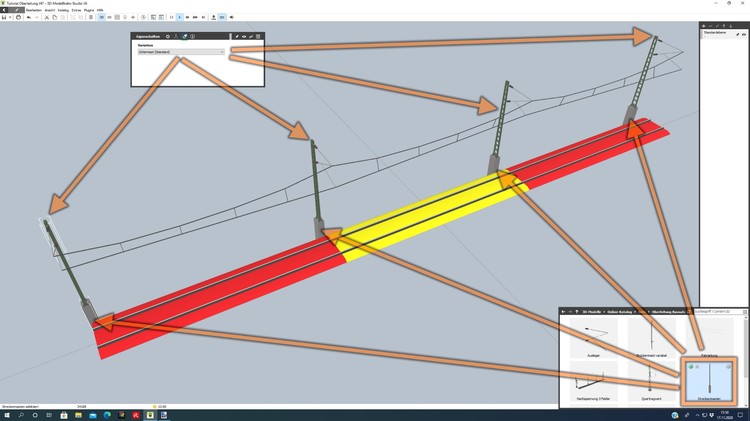750x421 pixels.
Task: Open the Extras menu
Action: (76, 10)
